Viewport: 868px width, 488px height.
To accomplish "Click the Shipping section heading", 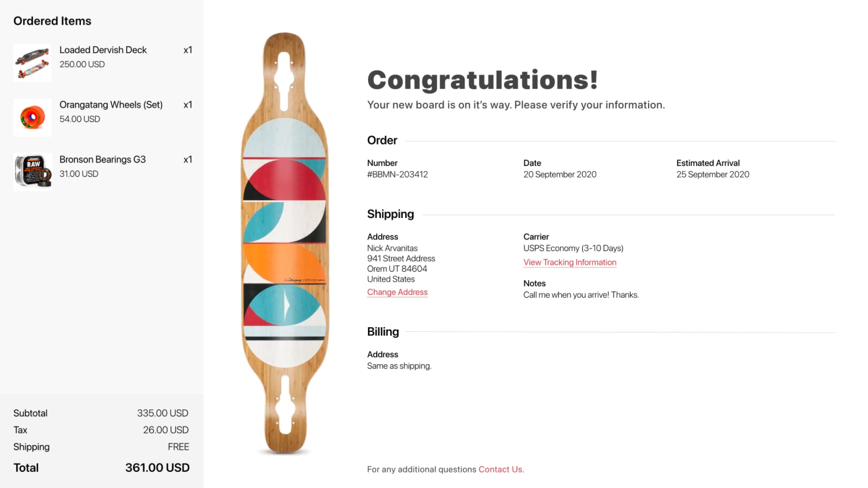I will click(x=390, y=214).
